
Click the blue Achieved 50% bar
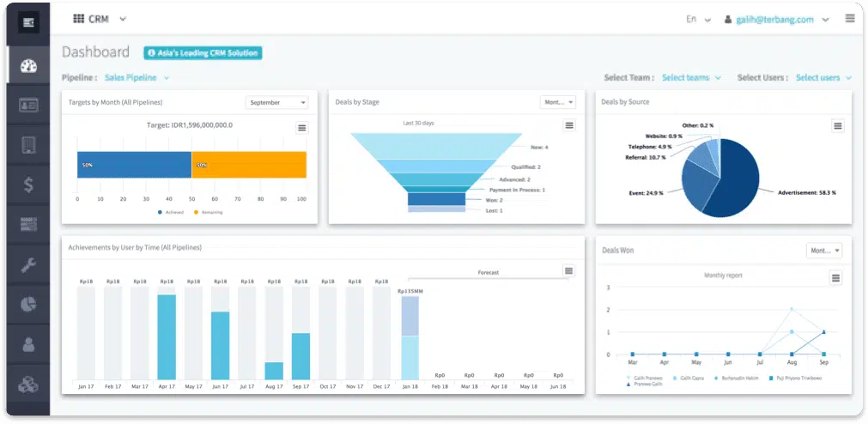pyautogui.click(x=134, y=165)
